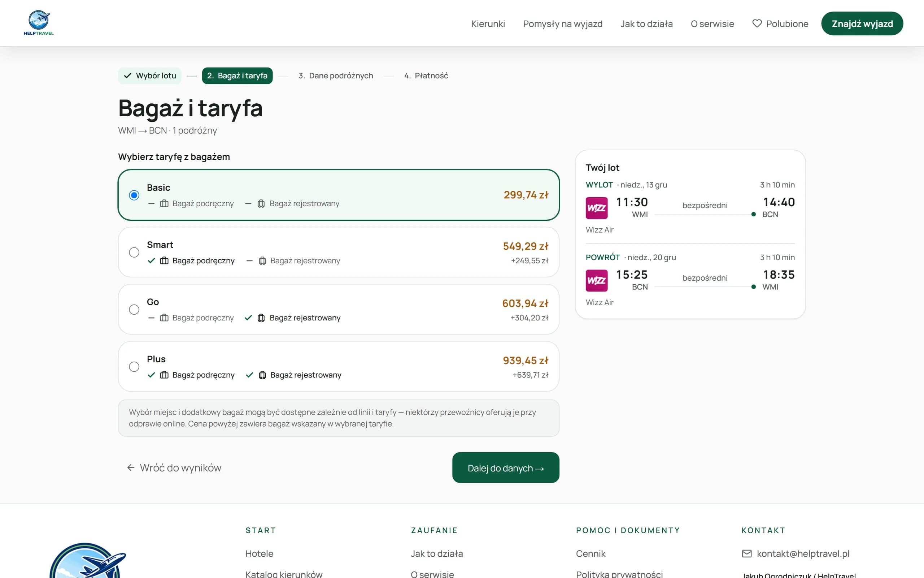Click green checkmark for Go checked luggage
The height and width of the screenshot is (578, 924).
(248, 318)
